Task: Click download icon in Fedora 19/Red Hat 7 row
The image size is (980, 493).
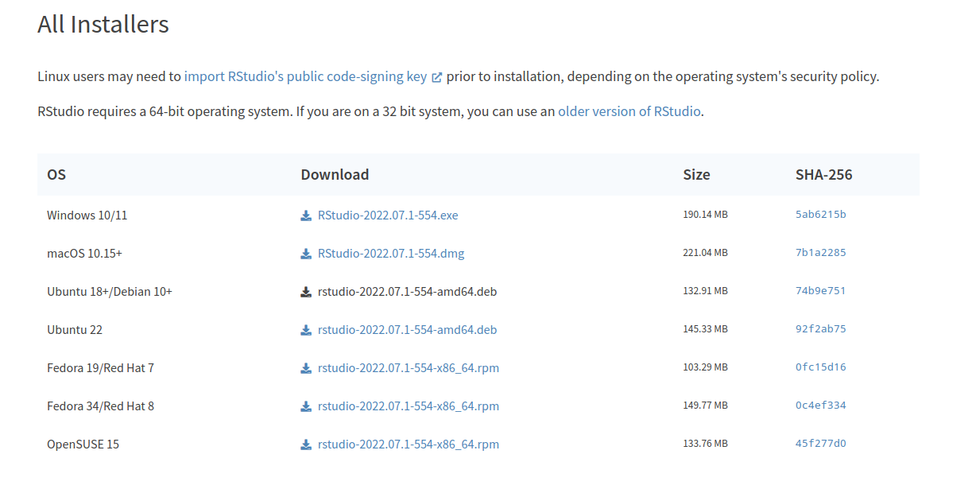Action: (x=306, y=368)
